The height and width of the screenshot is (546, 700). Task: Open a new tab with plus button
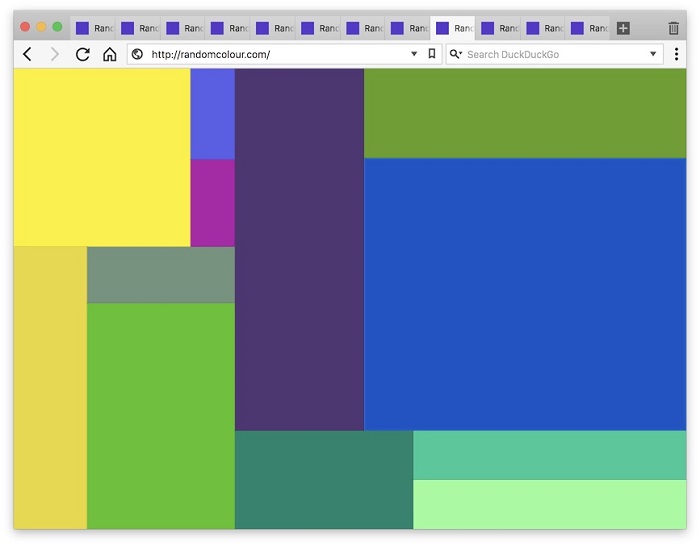coord(623,28)
